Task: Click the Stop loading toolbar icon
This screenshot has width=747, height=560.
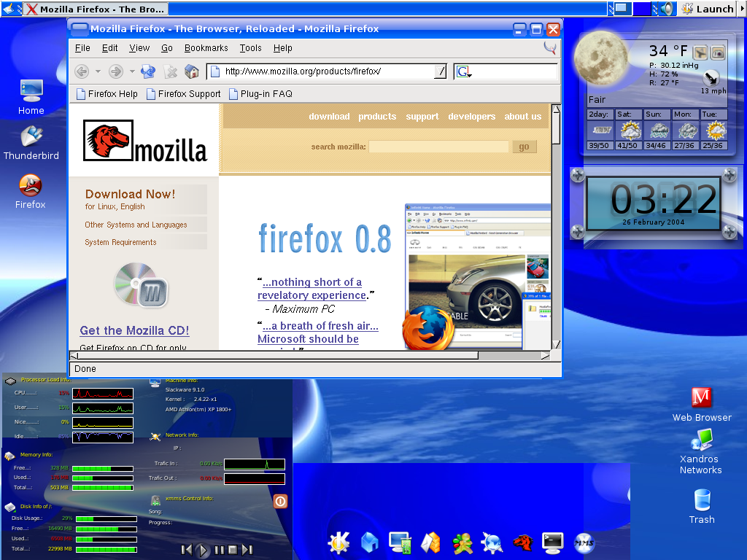Action: coord(170,71)
